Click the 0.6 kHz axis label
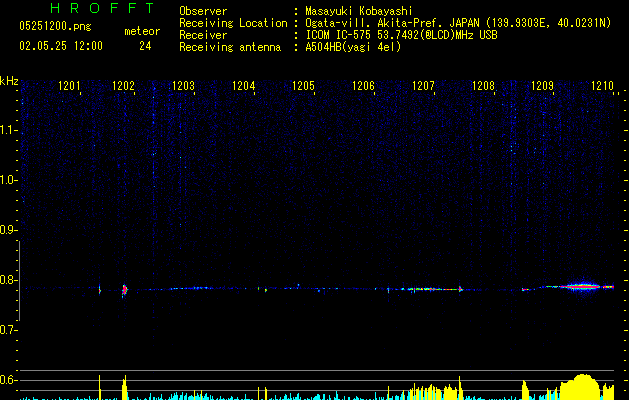Screen dimensions: 629x400 [8, 380]
